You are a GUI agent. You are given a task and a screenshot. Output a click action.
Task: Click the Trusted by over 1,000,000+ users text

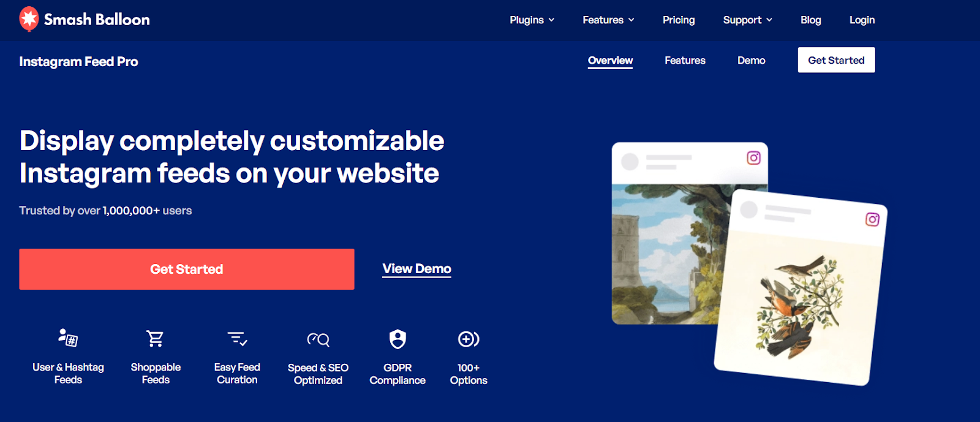click(105, 211)
